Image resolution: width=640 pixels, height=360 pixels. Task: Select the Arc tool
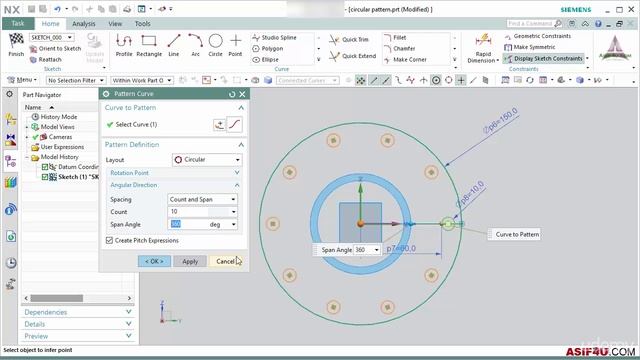(195, 45)
